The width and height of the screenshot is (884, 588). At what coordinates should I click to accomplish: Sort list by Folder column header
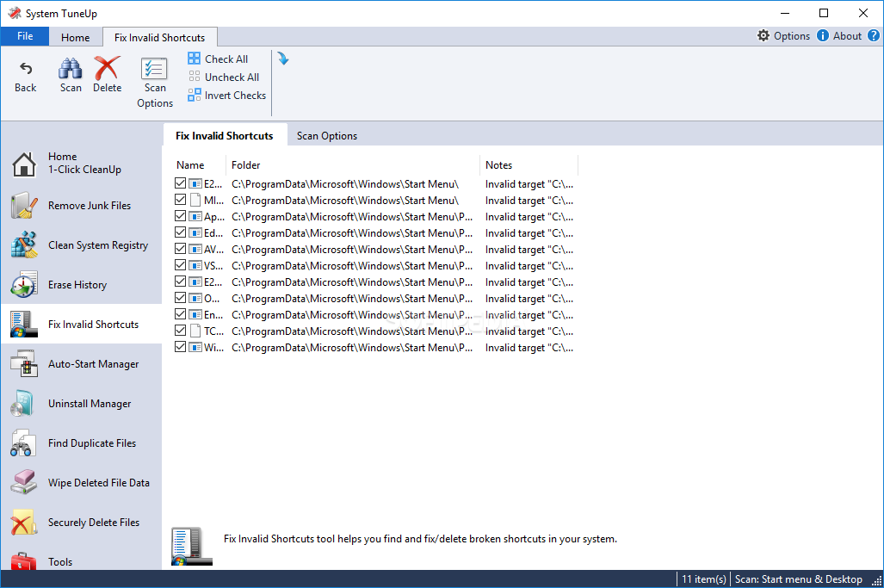353,165
